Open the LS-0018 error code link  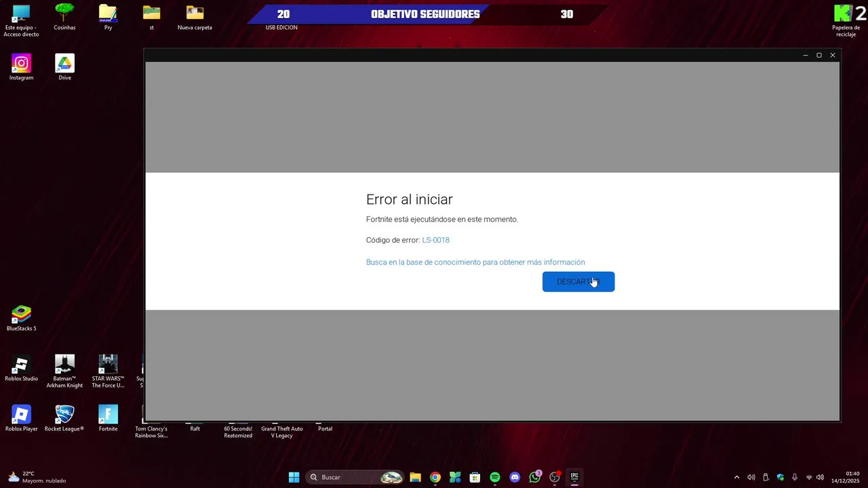(x=435, y=240)
